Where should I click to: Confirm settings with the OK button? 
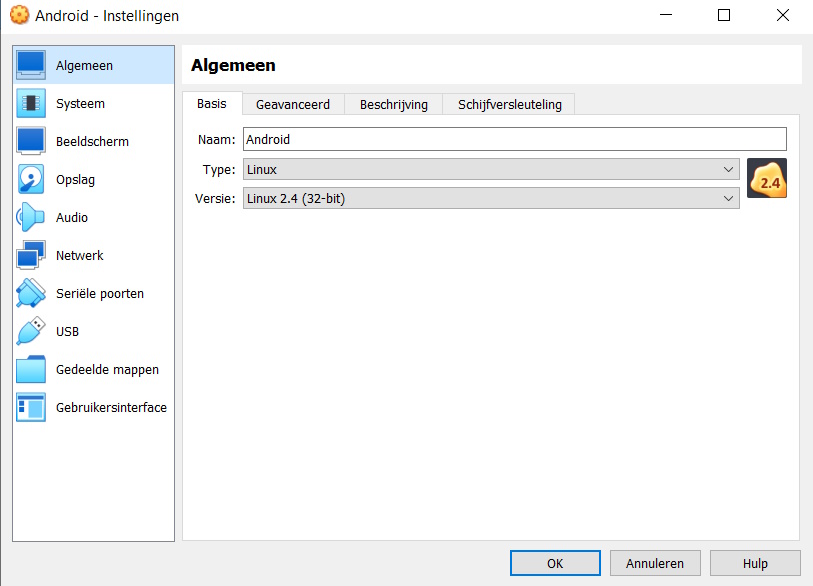tap(555, 563)
